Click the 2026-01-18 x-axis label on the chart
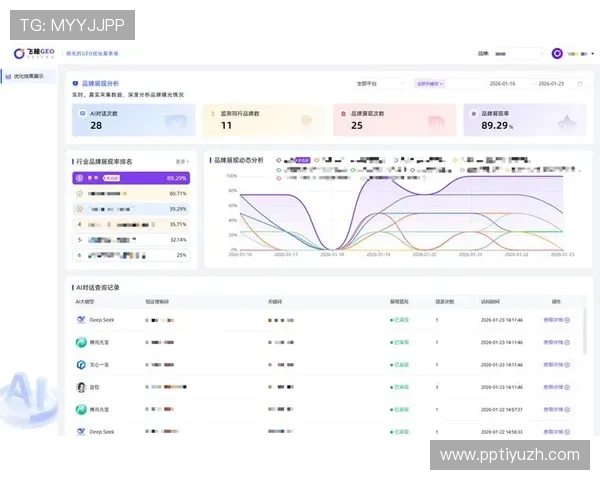This screenshot has height=480, width=600. point(332,255)
